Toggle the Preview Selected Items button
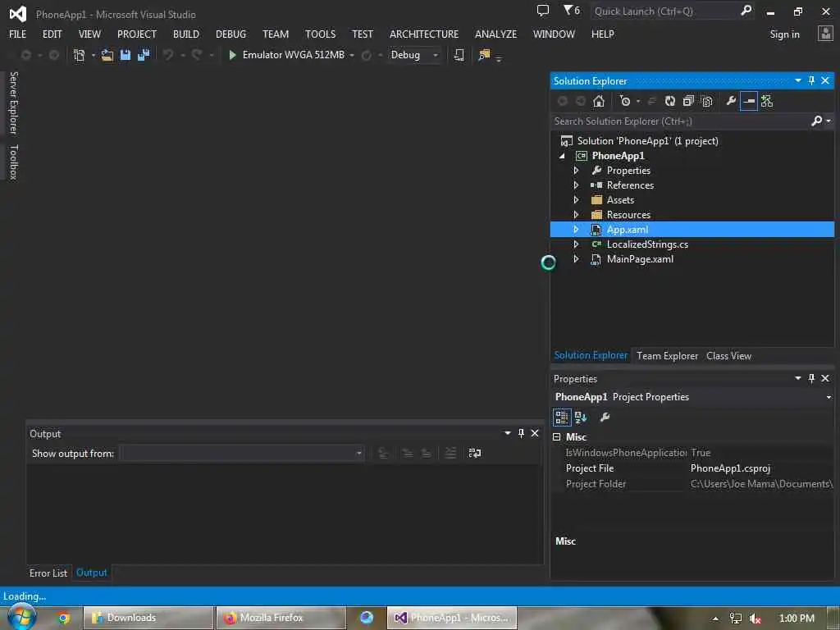This screenshot has width=840, height=630. (x=749, y=101)
